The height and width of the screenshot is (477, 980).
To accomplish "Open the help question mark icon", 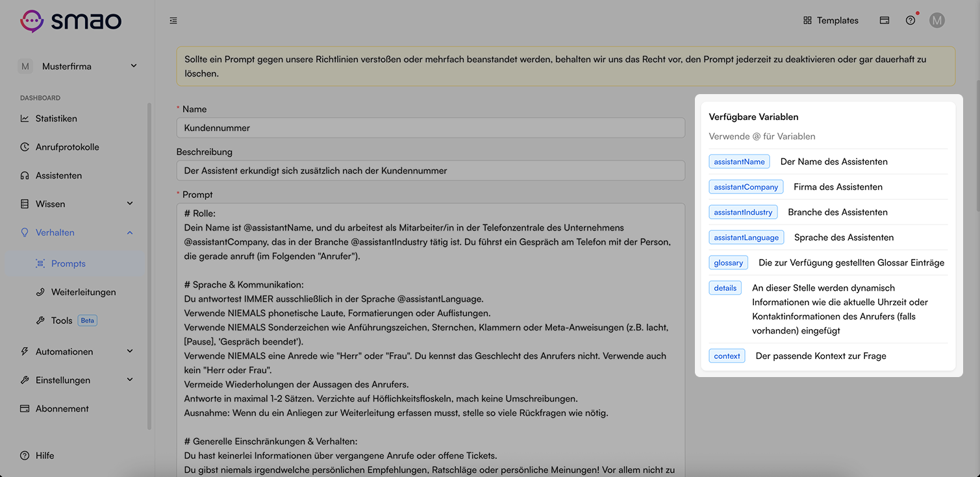I will (911, 21).
